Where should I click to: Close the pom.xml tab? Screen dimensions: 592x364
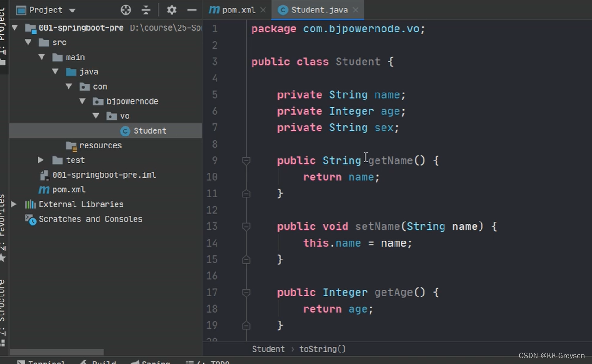(263, 10)
